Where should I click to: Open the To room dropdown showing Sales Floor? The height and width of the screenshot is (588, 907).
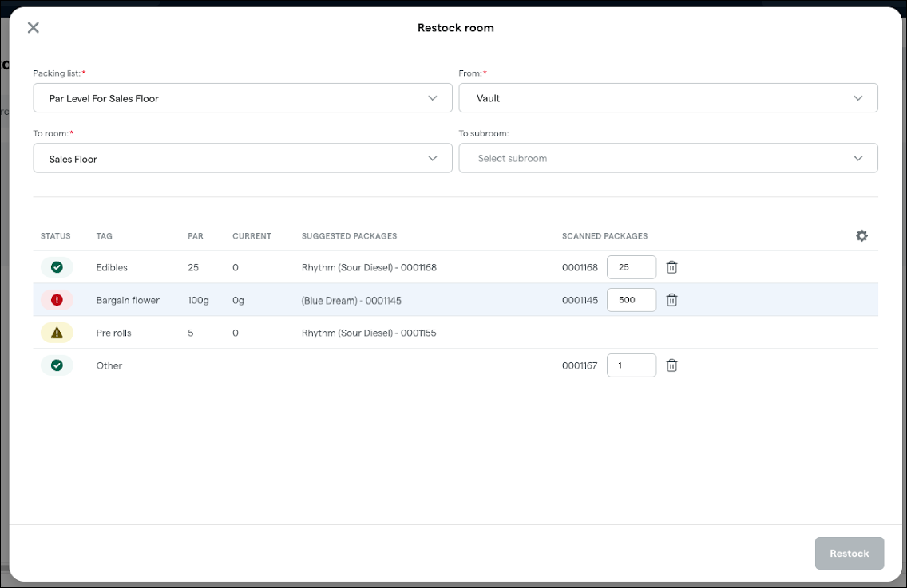coord(243,157)
